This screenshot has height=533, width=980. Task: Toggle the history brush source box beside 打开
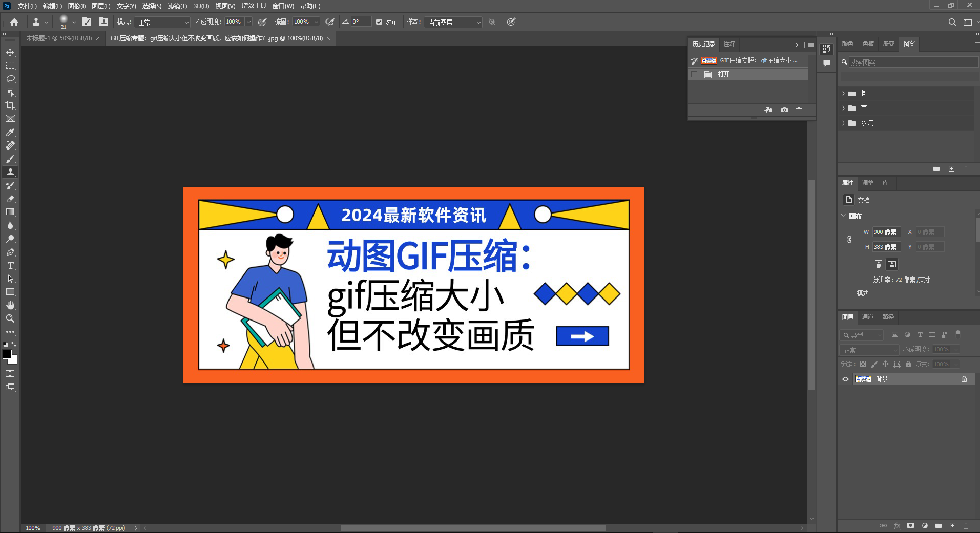tap(694, 74)
